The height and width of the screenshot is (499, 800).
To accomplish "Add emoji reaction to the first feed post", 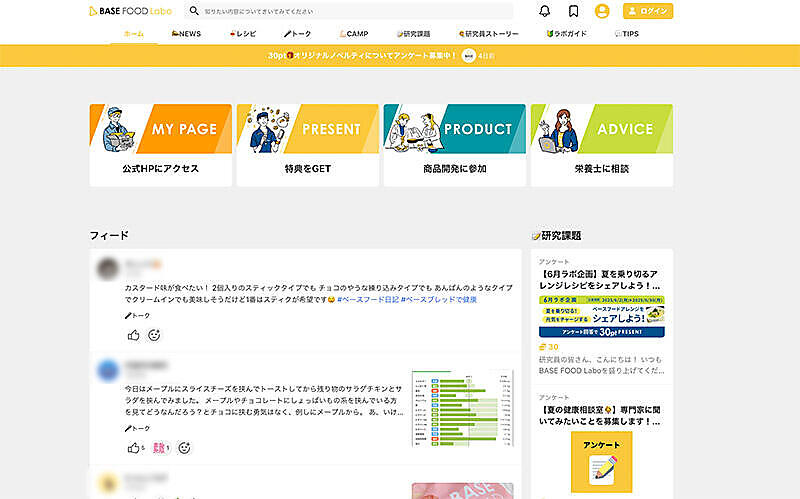I will (x=154, y=335).
